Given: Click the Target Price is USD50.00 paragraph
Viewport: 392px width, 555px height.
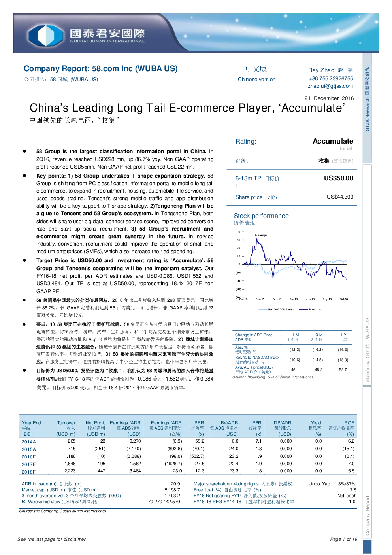Looking at the screenshot, I should (124, 276).
